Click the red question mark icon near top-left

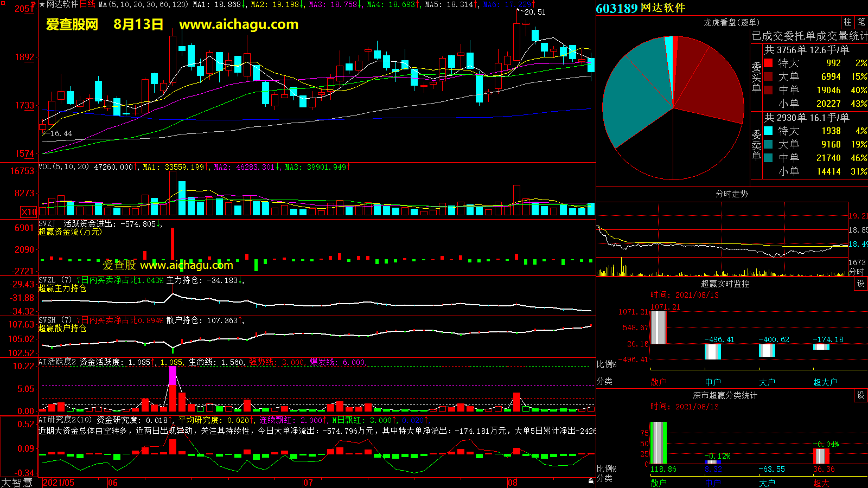[x=33, y=5]
